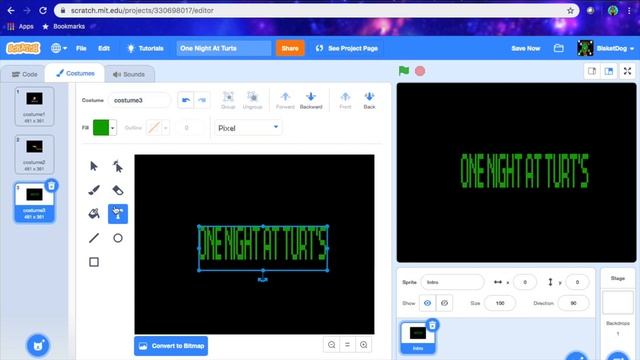Click the Outline no-color swatch

click(154, 128)
